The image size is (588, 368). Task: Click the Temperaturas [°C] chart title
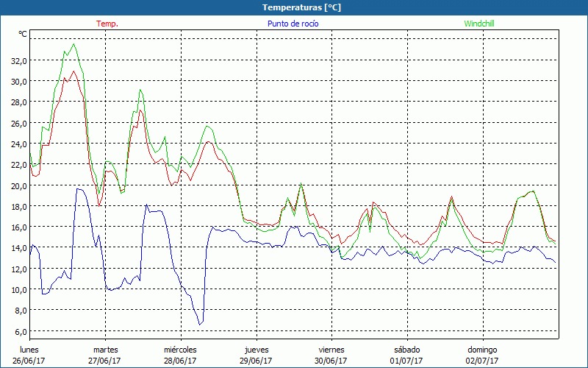(x=301, y=7)
